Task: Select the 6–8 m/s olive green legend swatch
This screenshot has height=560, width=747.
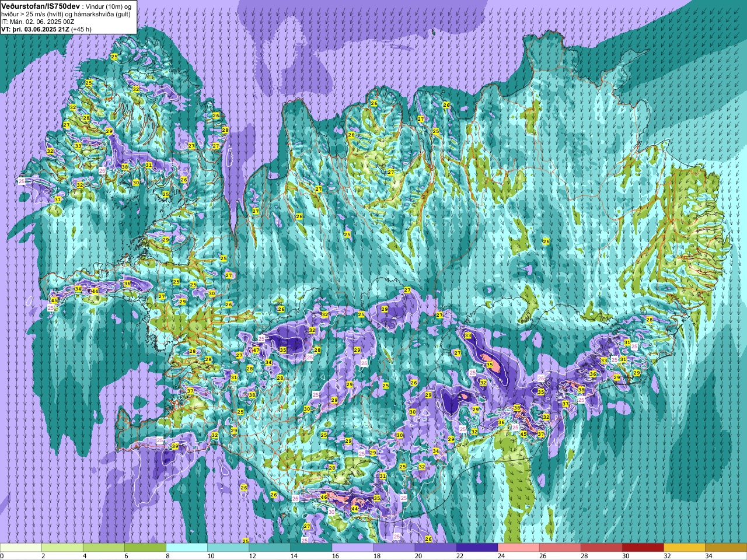Action: (145, 548)
